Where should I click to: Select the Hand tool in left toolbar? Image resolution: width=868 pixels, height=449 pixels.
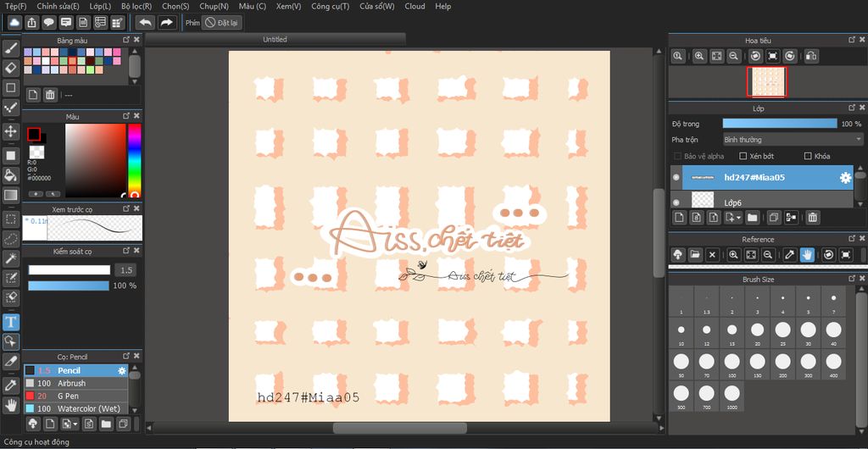(10, 405)
